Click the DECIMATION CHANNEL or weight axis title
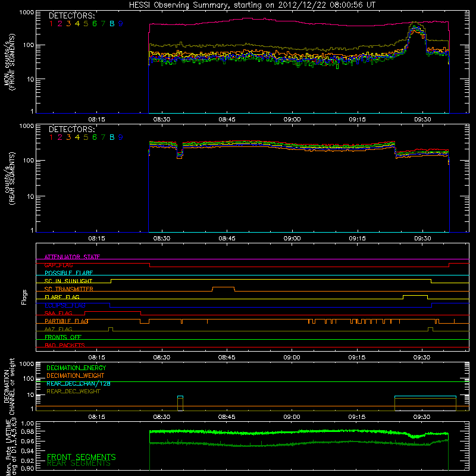This screenshot has width=476, height=476. point(9,386)
